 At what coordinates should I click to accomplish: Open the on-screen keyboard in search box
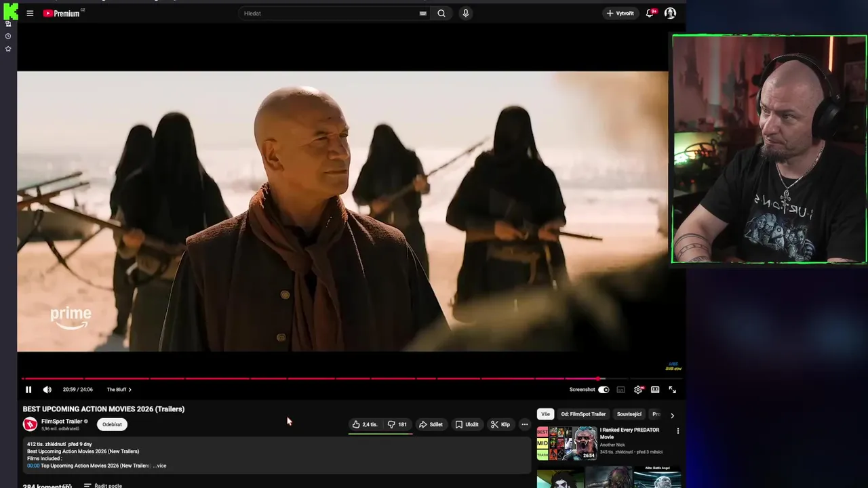click(x=423, y=13)
